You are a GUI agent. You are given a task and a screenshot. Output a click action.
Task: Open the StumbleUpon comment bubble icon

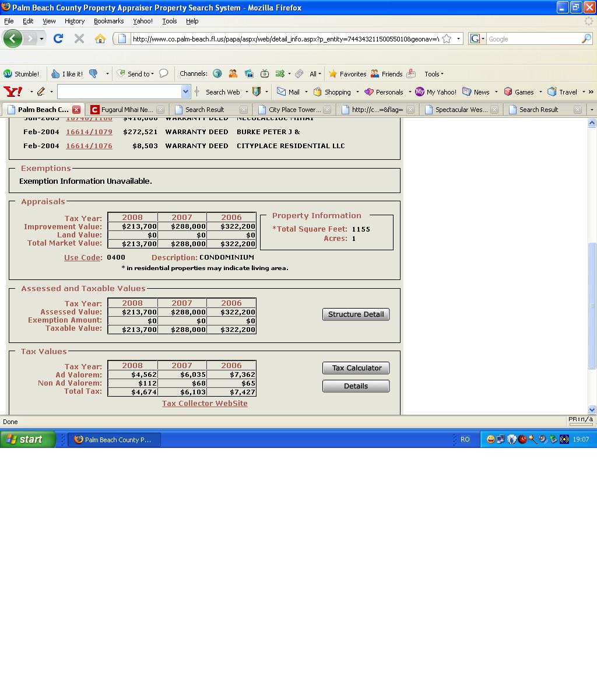click(x=164, y=73)
